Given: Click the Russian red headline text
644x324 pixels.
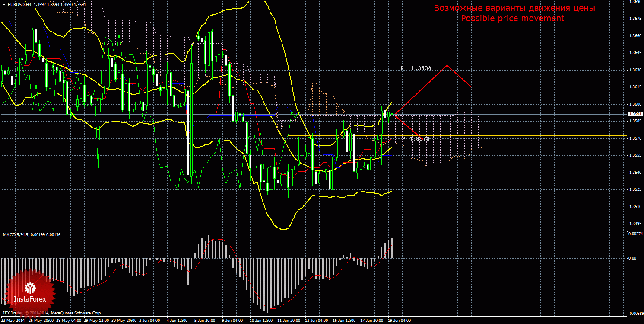Looking at the screenshot, I should tap(514, 8).
